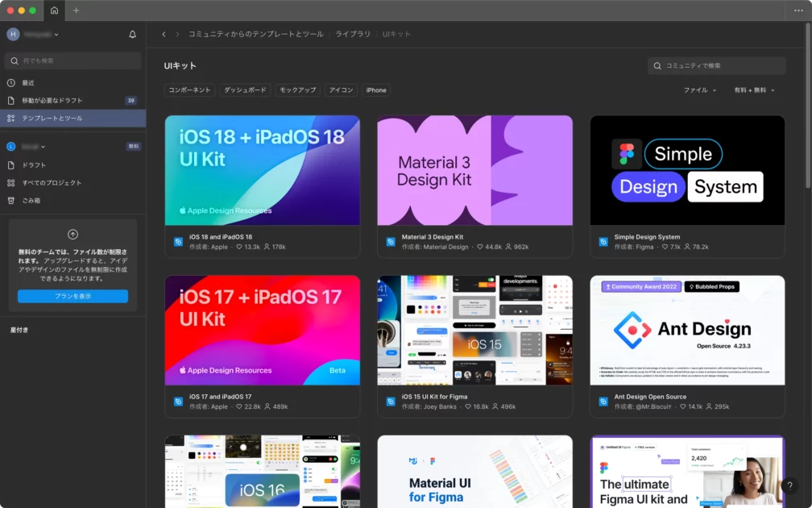The width and height of the screenshot is (812, 508).
Task: Expand the ファイル filter dropdown
Action: point(699,90)
